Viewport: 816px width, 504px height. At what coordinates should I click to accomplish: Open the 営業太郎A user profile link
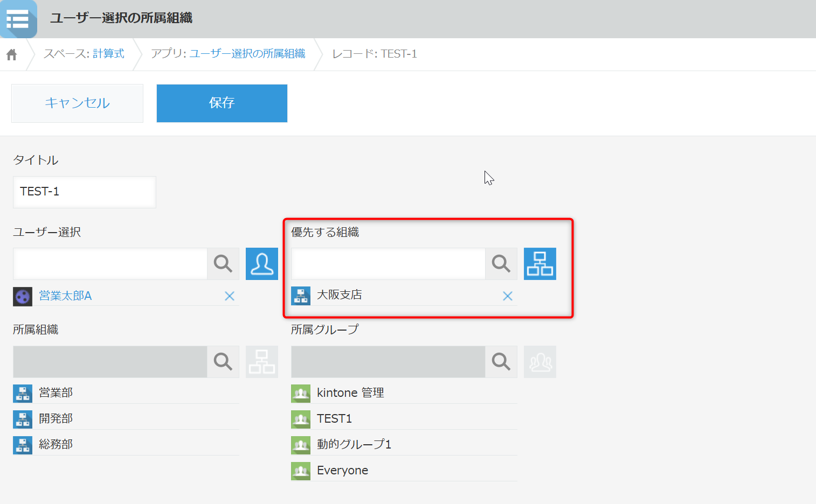65,296
